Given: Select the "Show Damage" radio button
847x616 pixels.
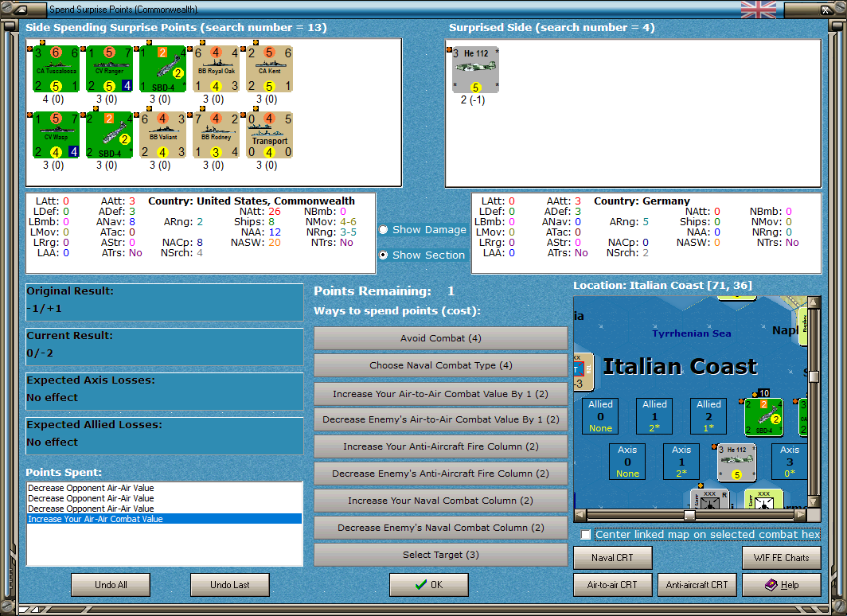Looking at the screenshot, I should (x=384, y=230).
